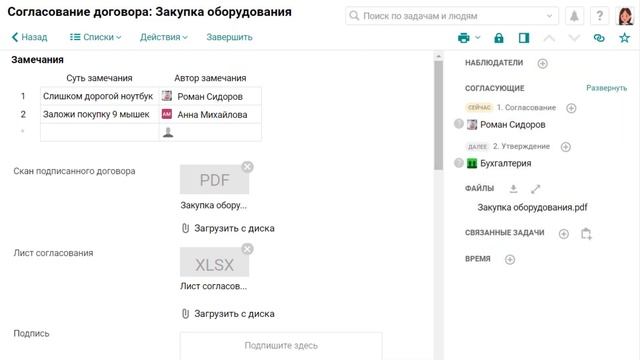The width and height of the screenshot is (640, 360).
Task: Open the user profile avatar
Action: click(624, 16)
